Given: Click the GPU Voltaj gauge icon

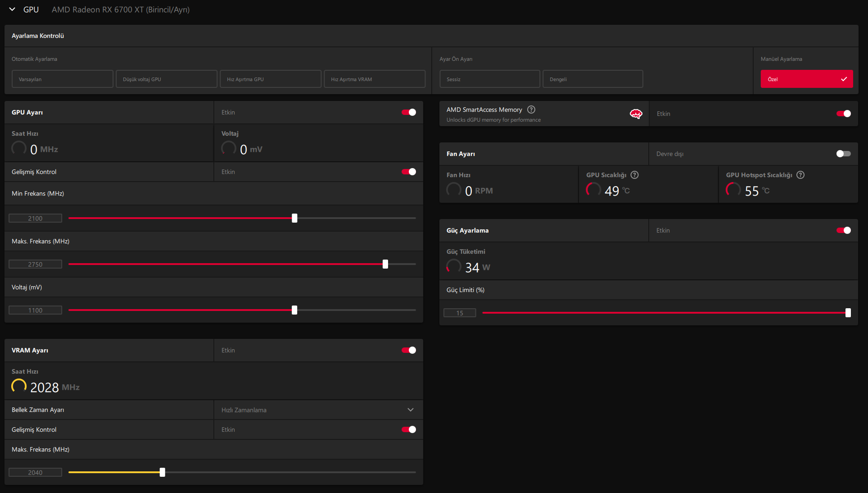Looking at the screenshot, I should pyautogui.click(x=229, y=148).
